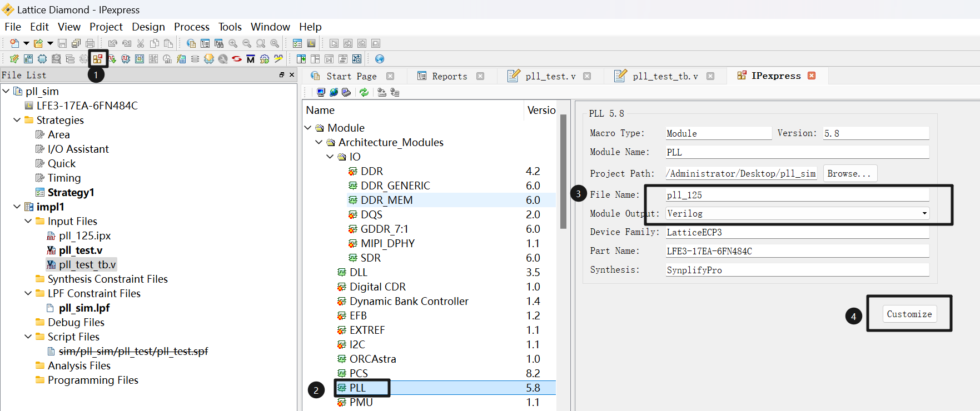Click the Browse... button
Screen dimensions: 980x411
tap(850, 173)
